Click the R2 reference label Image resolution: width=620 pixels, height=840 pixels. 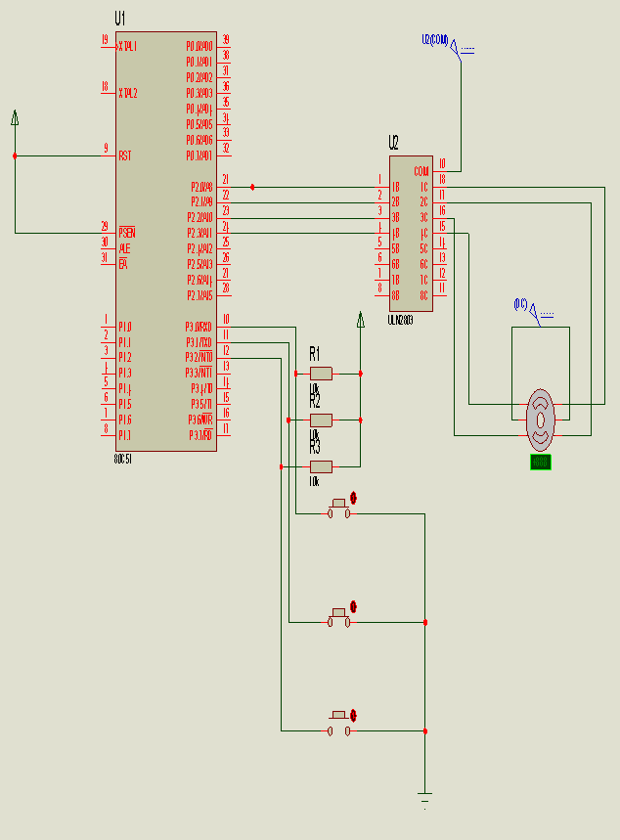tap(315, 401)
